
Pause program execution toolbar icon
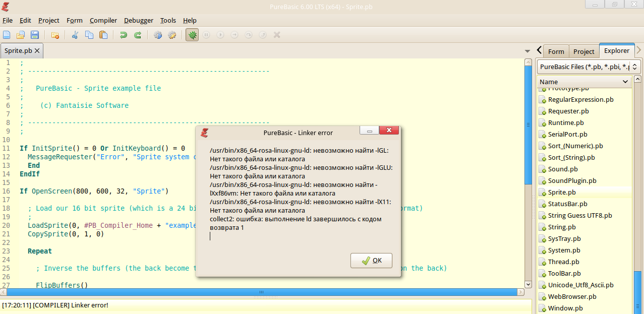click(x=206, y=35)
